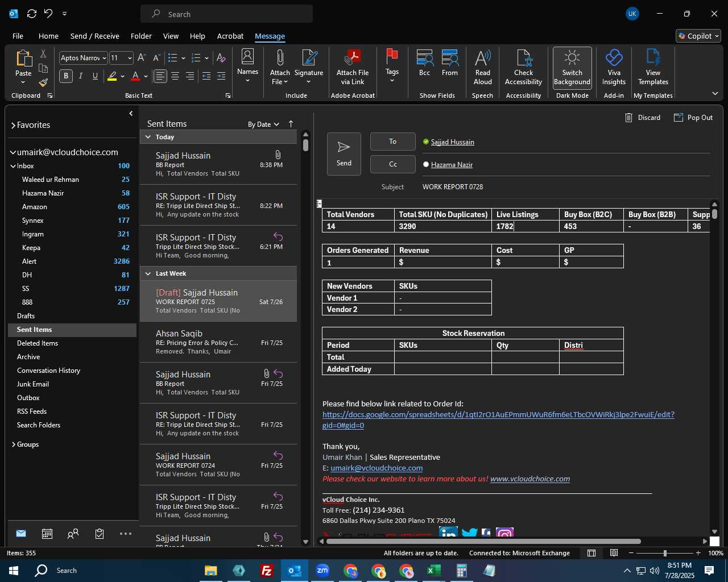This screenshot has width=728, height=582.
Task: Click the To recipients button
Action: [393, 142]
